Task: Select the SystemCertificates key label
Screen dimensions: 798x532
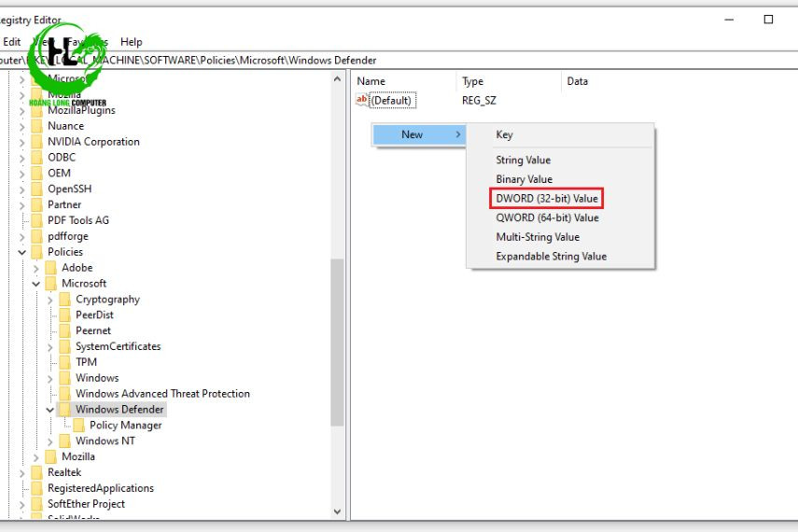Action: click(119, 346)
